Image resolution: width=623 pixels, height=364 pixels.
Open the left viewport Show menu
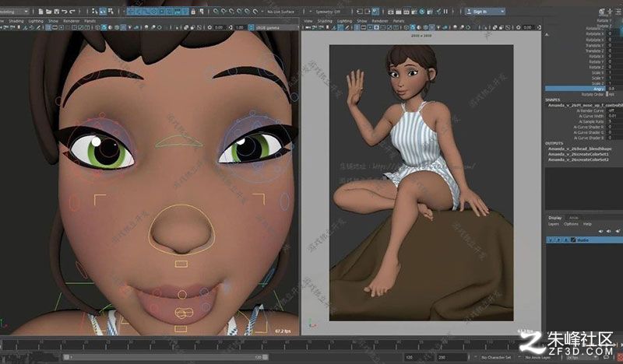(x=53, y=21)
